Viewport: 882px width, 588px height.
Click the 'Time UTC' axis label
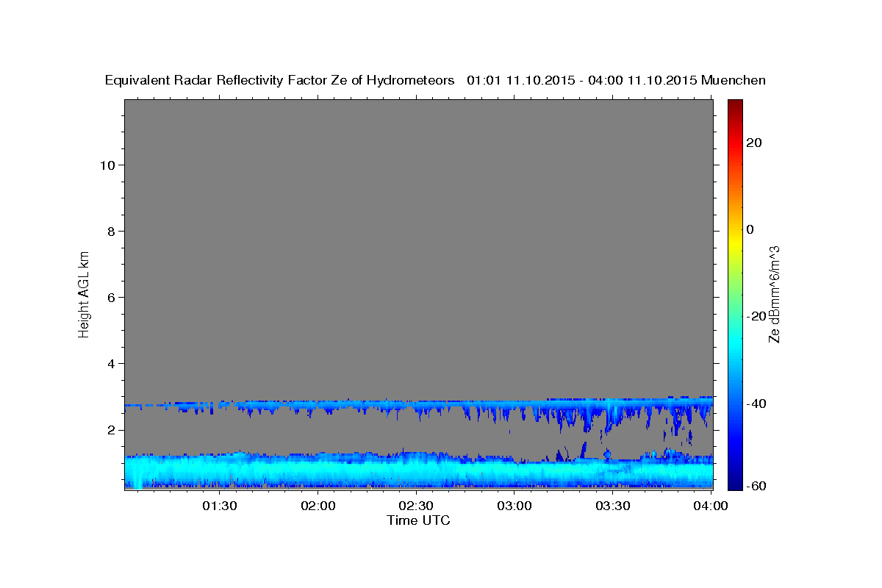point(418,520)
